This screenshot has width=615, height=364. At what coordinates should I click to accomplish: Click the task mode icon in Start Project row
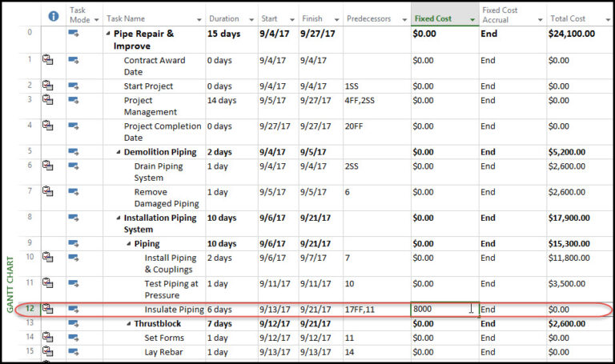click(74, 86)
